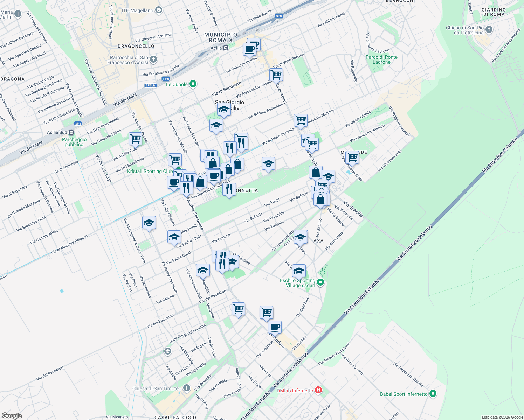This screenshot has height=420, width=524.
Task: Select the grocery cart icon near Via Senofane
Action: (266, 311)
